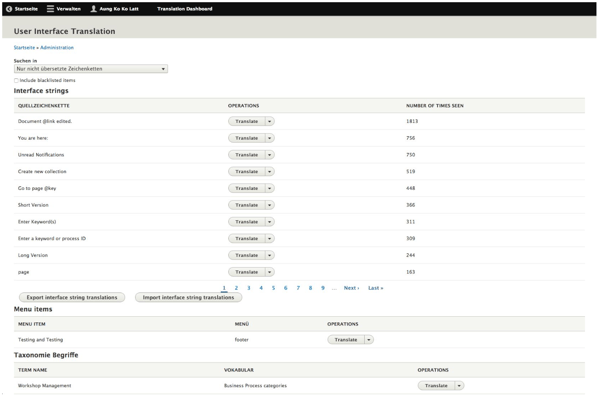600x396 pixels.
Task: Open Translation Dashboard in the top toolbar
Action: pyautogui.click(x=184, y=9)
